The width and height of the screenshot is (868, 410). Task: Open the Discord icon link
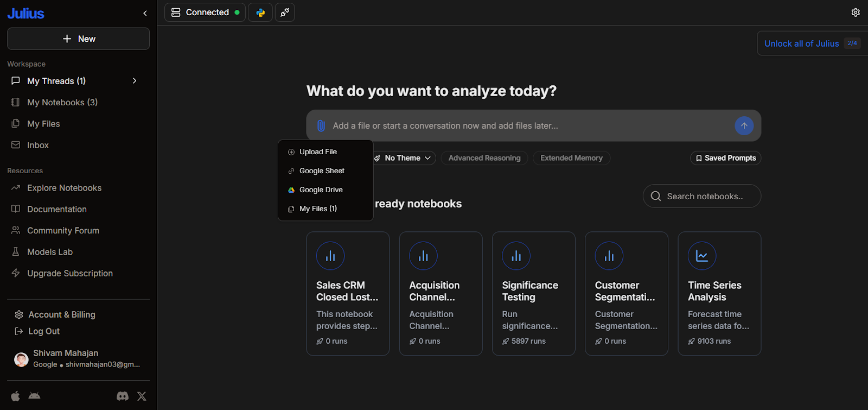coord(123,396)
